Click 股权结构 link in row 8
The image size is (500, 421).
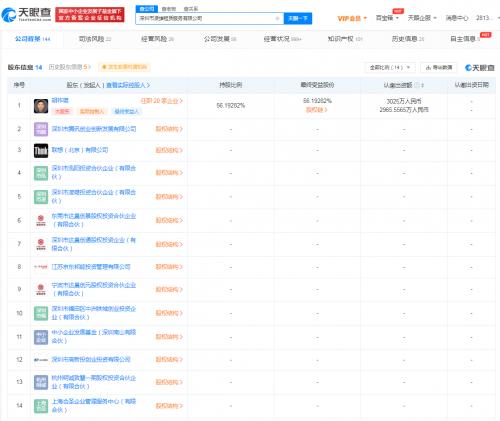(169, 267)
